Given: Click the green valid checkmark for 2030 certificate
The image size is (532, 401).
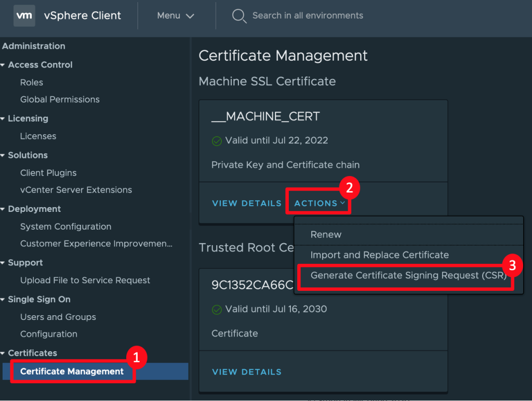Looking at the screenshot, I should click(x=217, y=310).
